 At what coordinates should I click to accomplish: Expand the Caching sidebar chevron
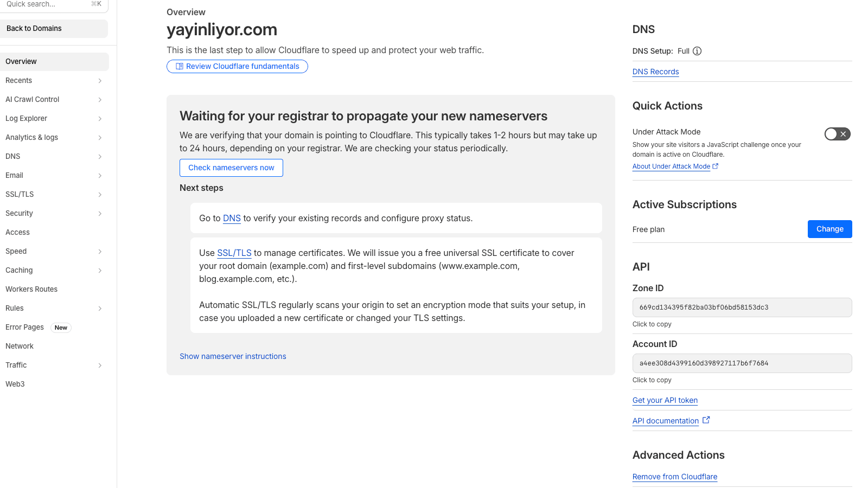pyautogui.click(x=100, y=271)
